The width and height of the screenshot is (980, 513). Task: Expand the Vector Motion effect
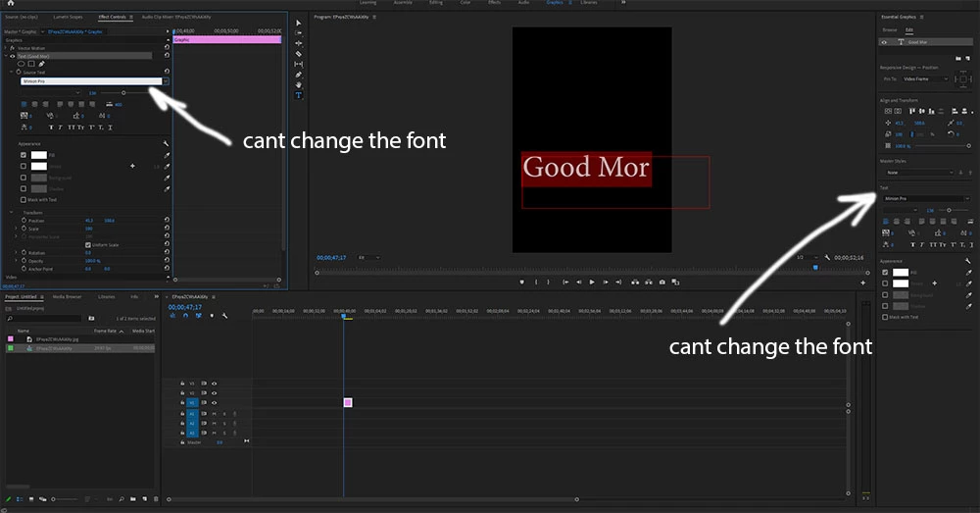pos(6,48)
